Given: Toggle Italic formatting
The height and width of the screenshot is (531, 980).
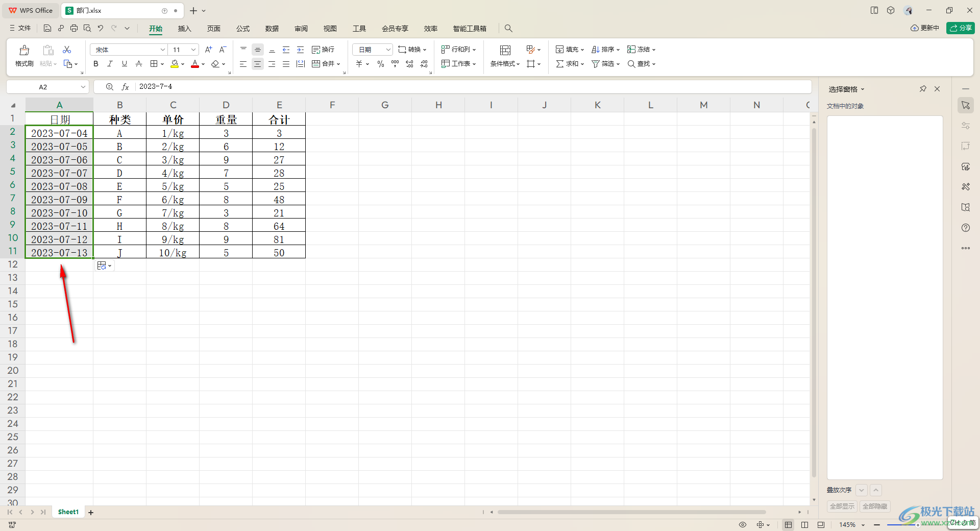Looking at the screenshot, I should (110, 64).
